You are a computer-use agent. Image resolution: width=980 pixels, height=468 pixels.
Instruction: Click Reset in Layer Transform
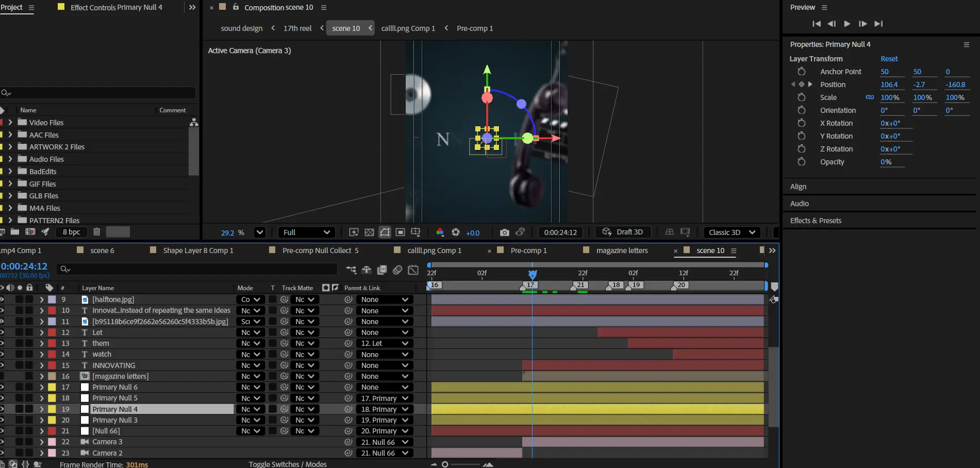pos(889,59)
